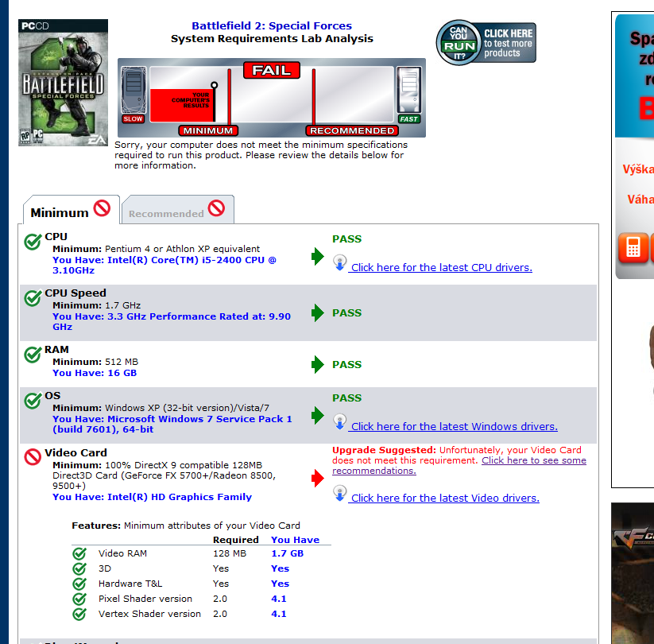Open the video card recommendations link

click(x=534, y=460)
